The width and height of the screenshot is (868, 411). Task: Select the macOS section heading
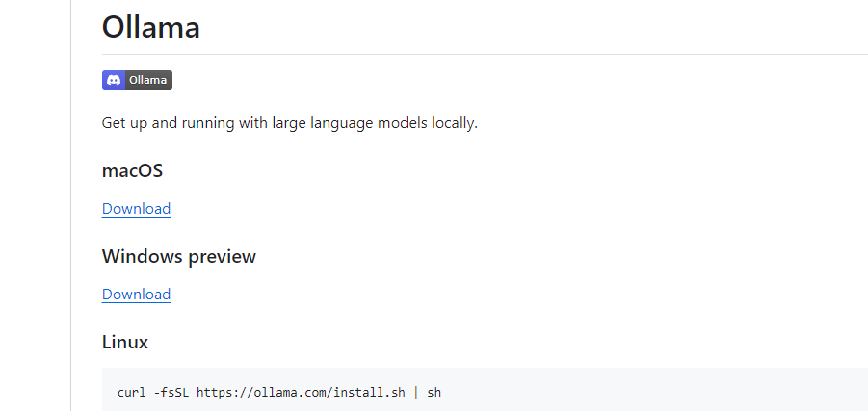click(x=132, y=171)
